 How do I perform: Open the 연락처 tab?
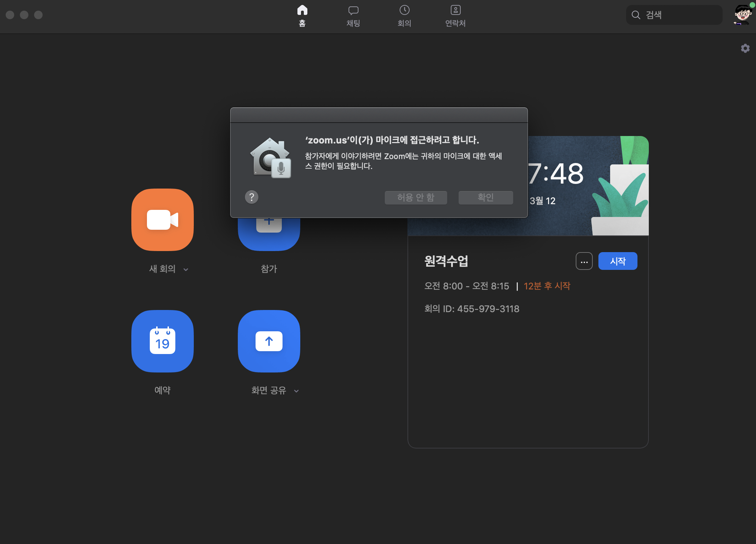[x=455, y=16]
